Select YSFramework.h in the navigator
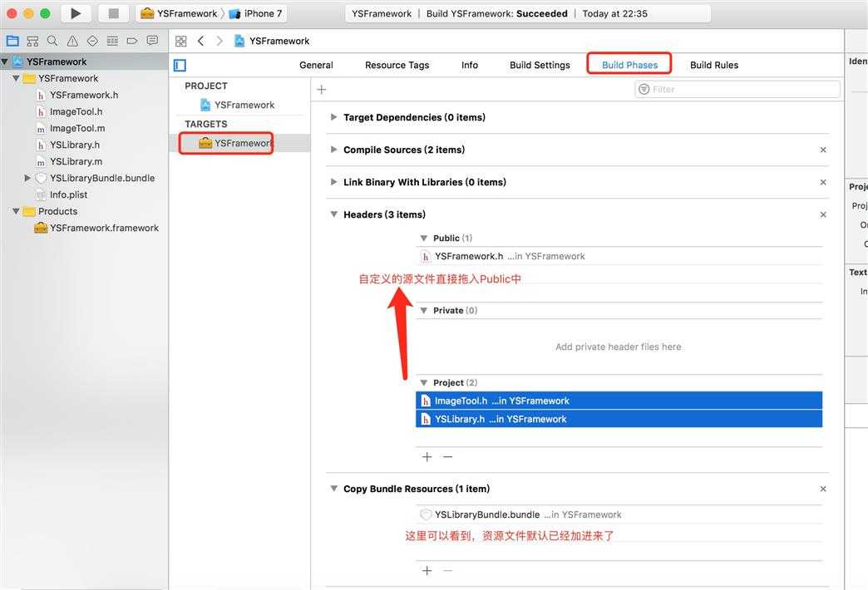Screen dimensions: 868x590 (84, 96)
